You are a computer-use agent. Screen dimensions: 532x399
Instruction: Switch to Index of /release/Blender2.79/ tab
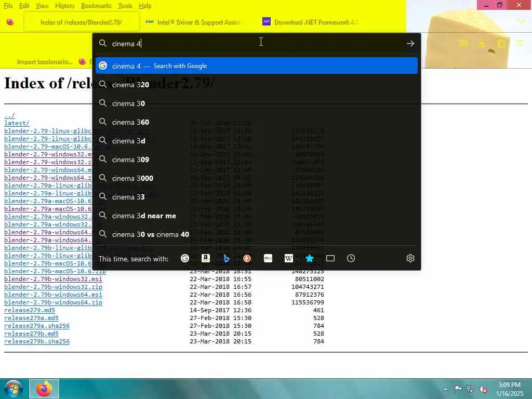82,22
